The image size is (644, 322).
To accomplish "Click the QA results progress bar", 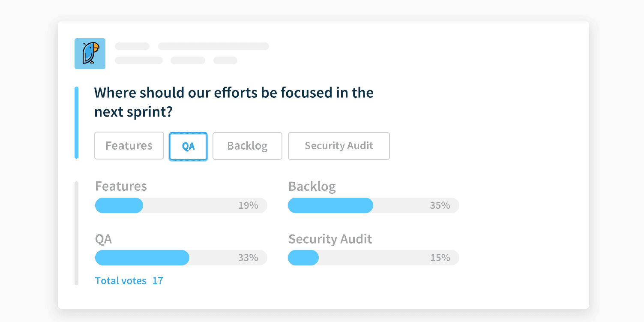I will (x=181, y=258).
